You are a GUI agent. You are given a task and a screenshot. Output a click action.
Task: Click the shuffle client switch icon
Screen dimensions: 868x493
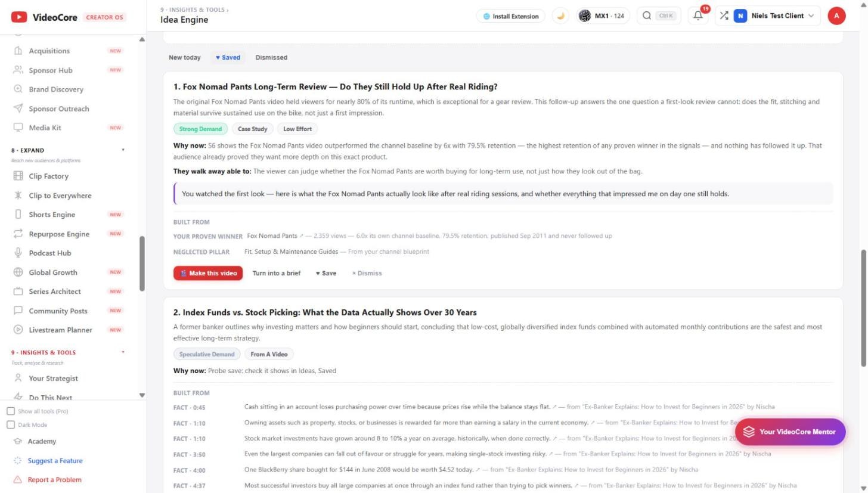(x=724, y=16)
